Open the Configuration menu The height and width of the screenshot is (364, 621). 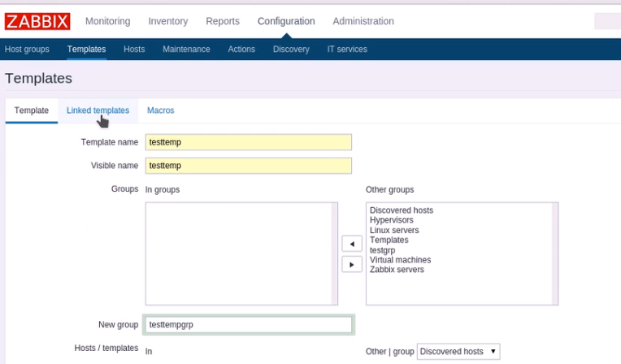pyautogui.click(x=286, y=21)
